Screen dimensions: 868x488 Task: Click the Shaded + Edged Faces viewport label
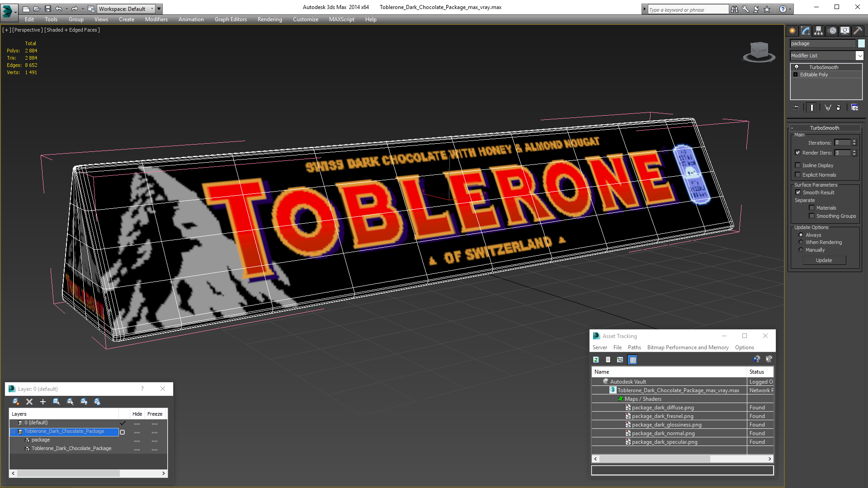pos(72,30)
